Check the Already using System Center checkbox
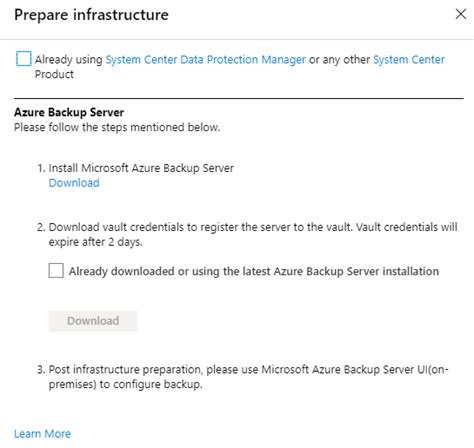Screen dimensions: 474x448 [x=24, y=59]
